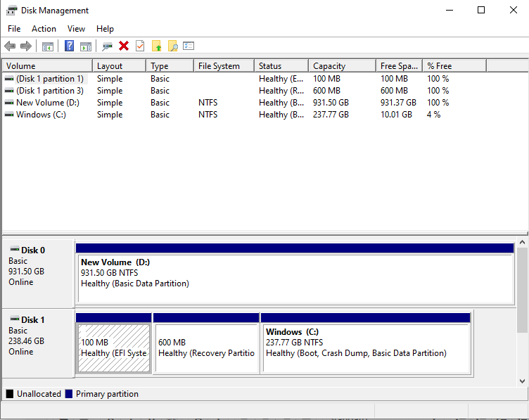Image resolution: width=529 pixels, height=420 pixels.
Task: Click drive icon beside Disk 1 partition 1
Action: [x=9, y=79]
